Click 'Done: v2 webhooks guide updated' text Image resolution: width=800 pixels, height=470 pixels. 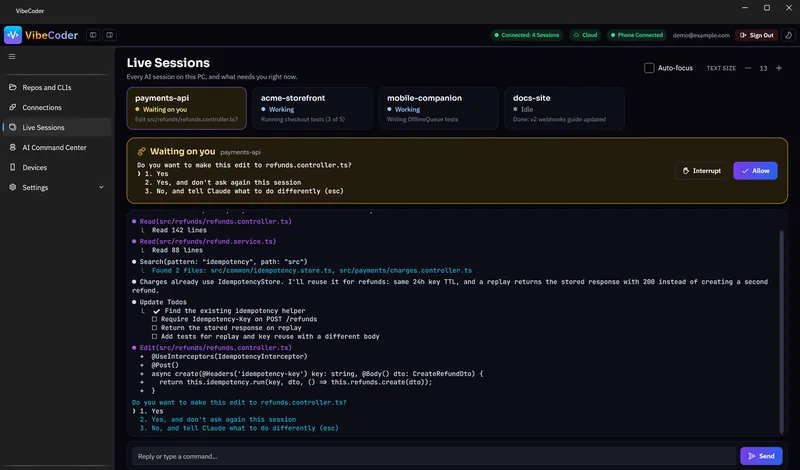tap(559, 119)
